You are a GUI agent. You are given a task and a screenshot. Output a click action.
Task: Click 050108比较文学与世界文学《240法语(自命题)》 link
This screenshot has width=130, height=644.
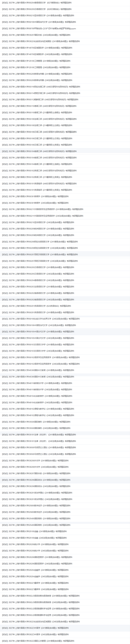pyautogui.click(x=41, y=319)
